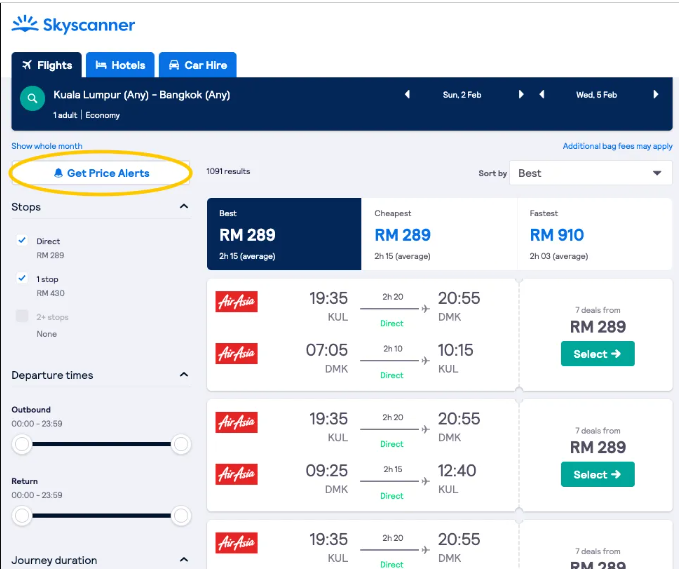The height and width of the screenshot is (569, 679).
Task: Open the Show whole month link
Action: click(46, 146)
